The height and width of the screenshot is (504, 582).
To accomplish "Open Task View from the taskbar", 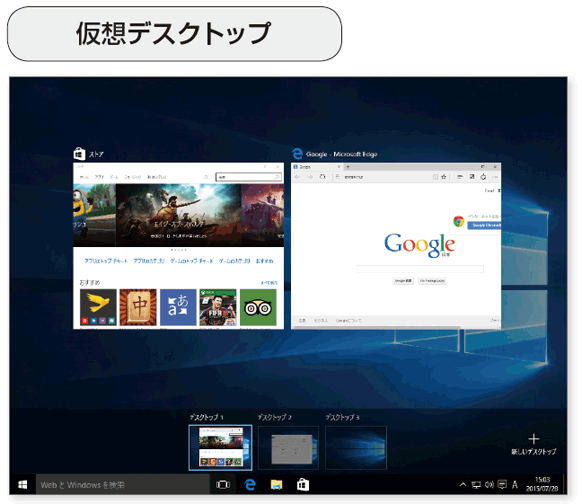I will (x=223, y=485).
